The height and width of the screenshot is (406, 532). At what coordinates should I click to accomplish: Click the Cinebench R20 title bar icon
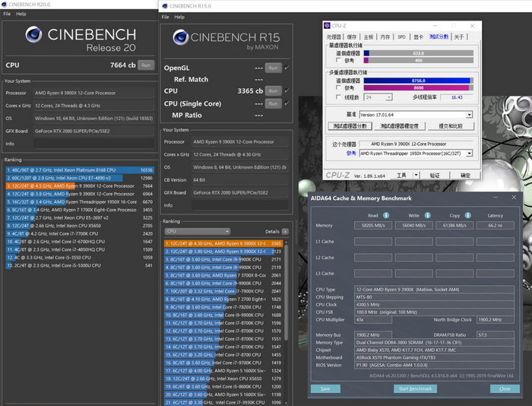(4, 4)
